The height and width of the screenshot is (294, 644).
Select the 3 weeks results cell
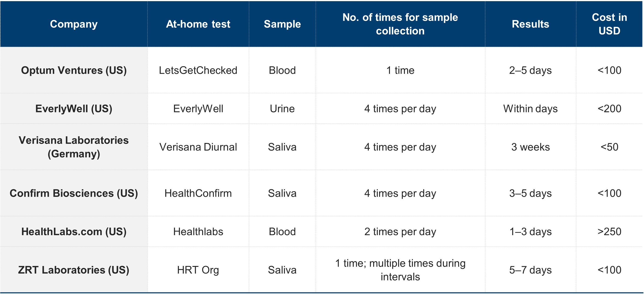pos(530,147)
